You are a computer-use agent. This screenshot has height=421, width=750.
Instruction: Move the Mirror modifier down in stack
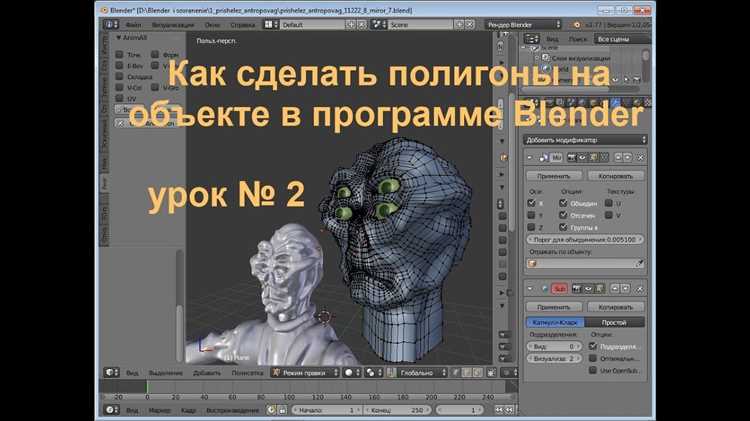[x=627, y=157]
